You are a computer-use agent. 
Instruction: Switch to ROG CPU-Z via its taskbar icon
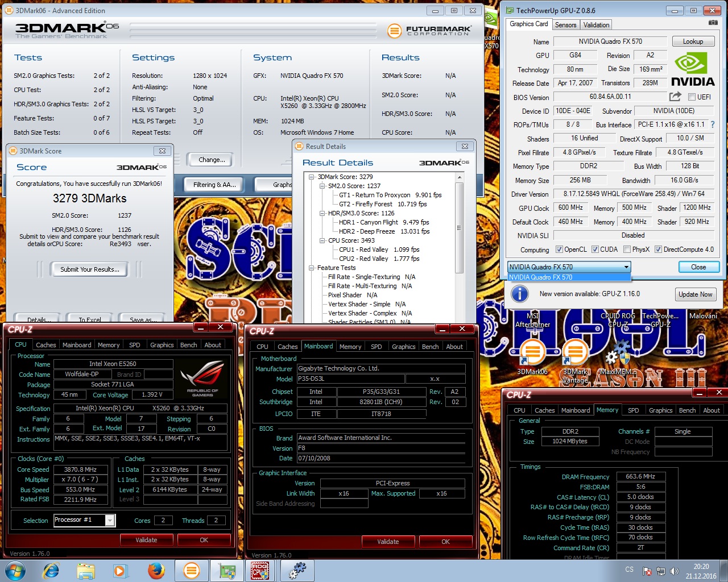260,571
